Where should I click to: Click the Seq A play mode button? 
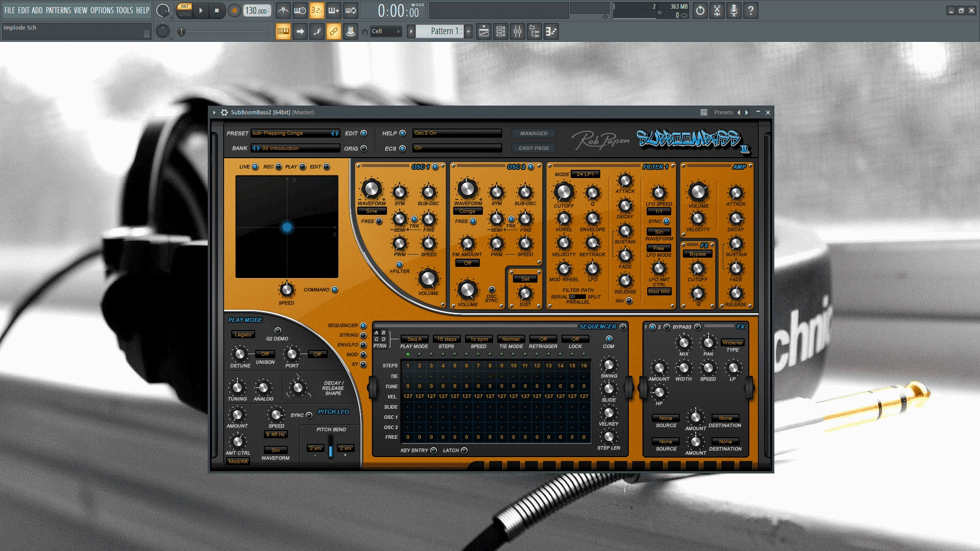coord(414,339)
